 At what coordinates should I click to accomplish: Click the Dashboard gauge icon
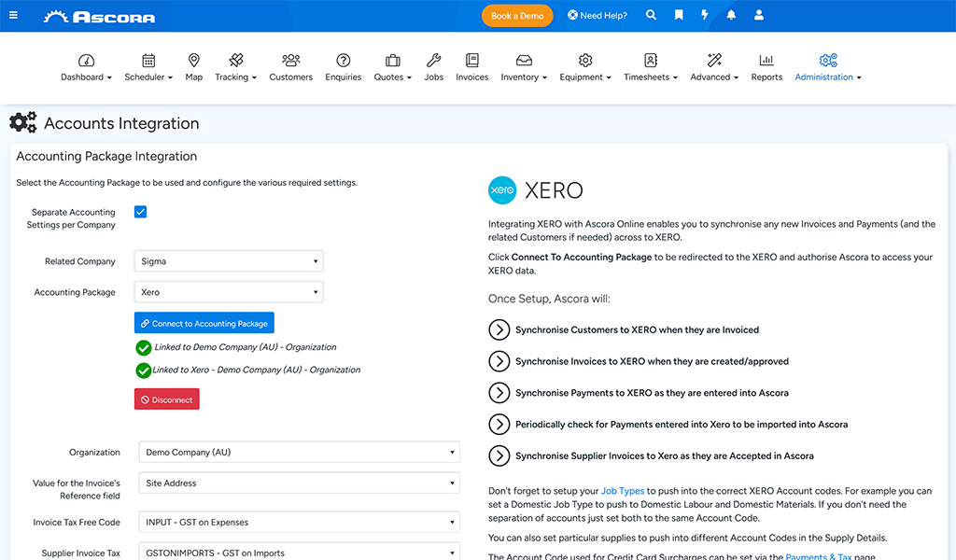pyautogui.click(x=86, y=61)
